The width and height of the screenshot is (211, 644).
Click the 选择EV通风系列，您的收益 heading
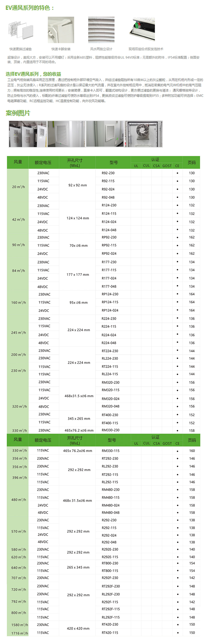[x=33, y=74]
